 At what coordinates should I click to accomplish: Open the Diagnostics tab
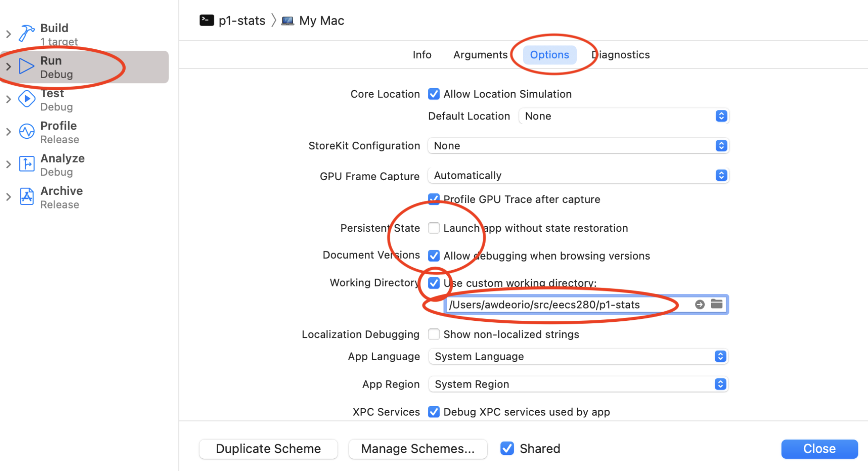coord(620,55)
